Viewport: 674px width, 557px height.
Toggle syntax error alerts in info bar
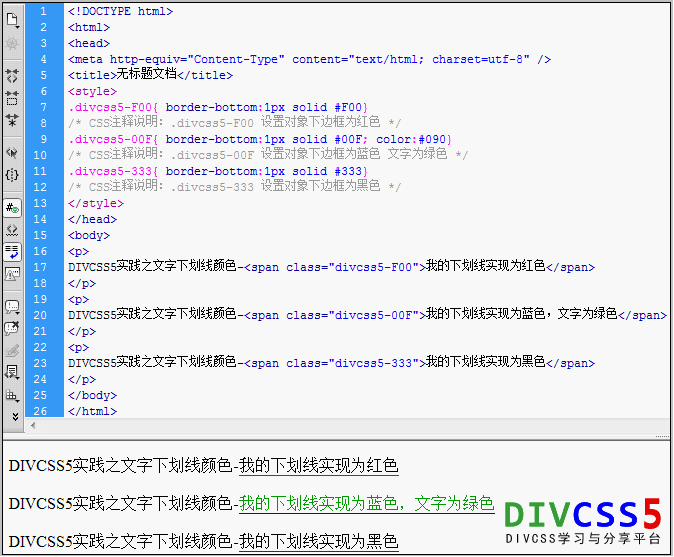point(12,274)
